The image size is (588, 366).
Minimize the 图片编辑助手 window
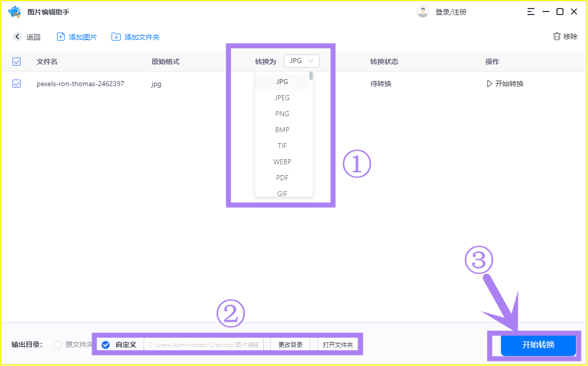545,12
